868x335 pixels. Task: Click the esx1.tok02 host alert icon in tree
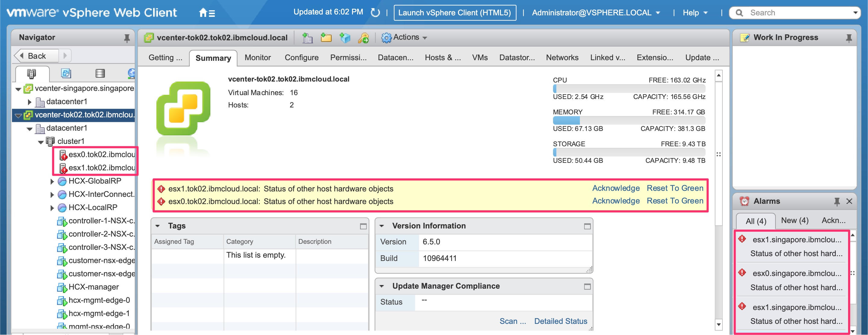click(63, 168)
